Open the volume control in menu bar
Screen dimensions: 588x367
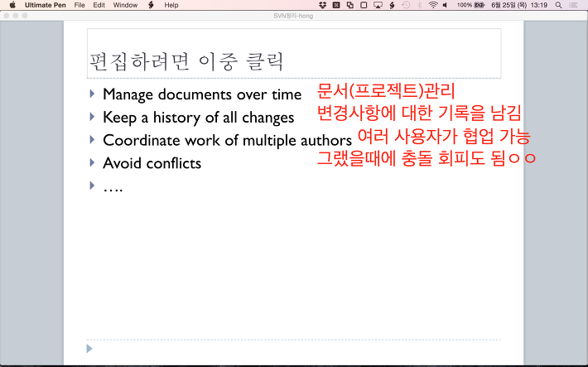(x=445, y=5)
